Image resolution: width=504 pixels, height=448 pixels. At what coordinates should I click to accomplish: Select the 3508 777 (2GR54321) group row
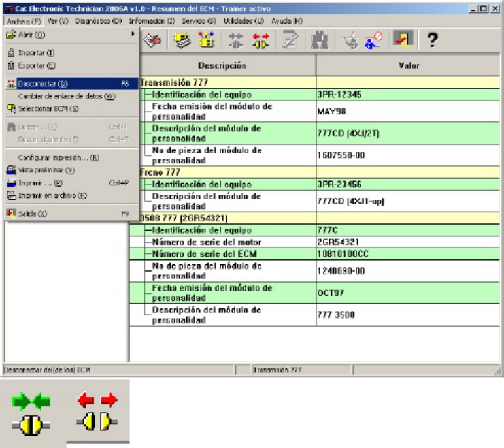click(x=320, y=218)
